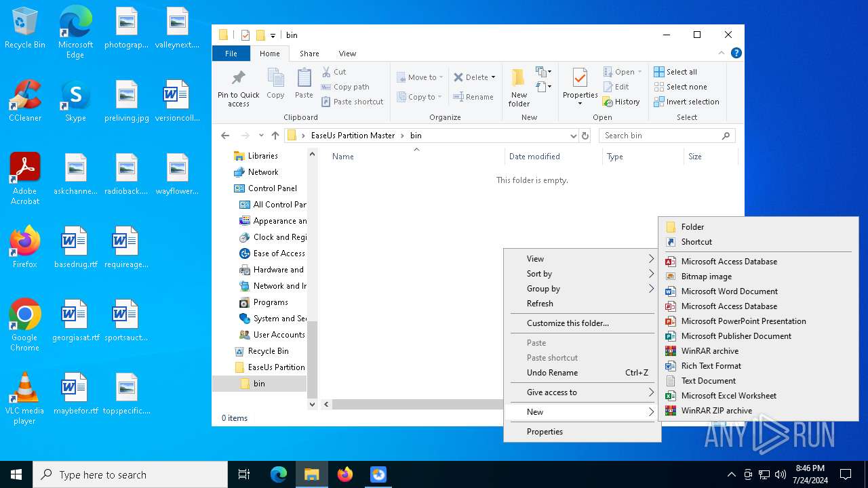Click the Refresh address bar button
Image resolution: width=868 pixels, height=488 pixels.
coord(585,136)
